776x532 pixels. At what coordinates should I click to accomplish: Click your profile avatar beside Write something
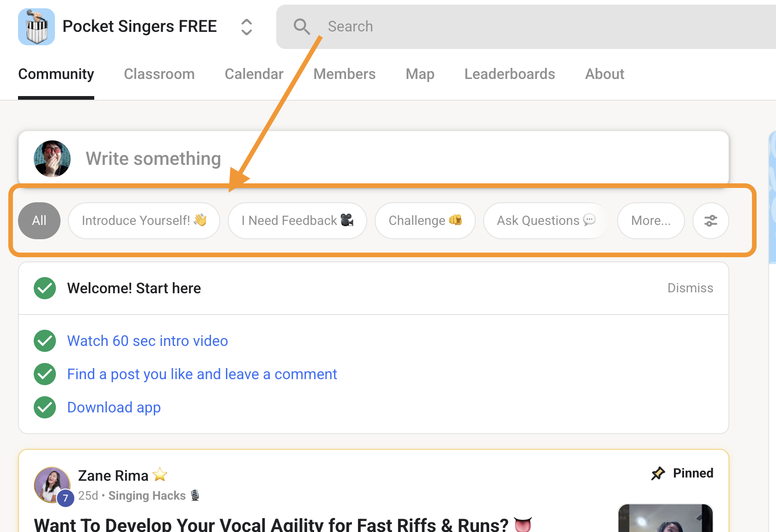coord(52,159)
